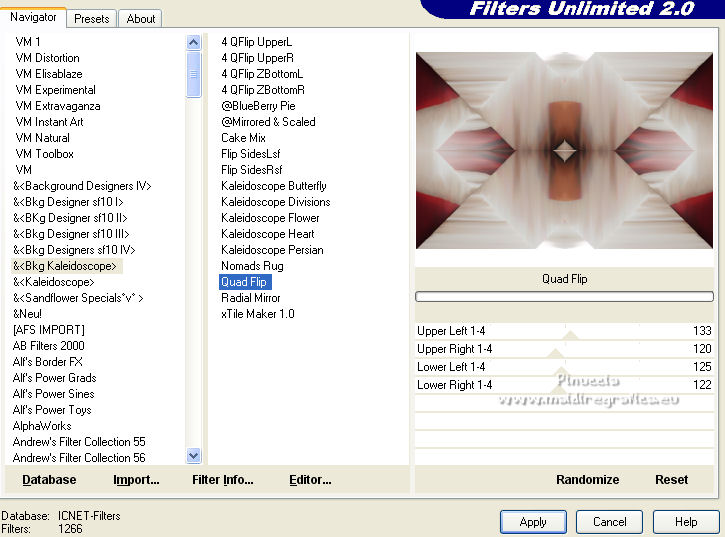The image size is (725, 537).
Task: Click the scroll up arrow in category list
Action: 194,43
